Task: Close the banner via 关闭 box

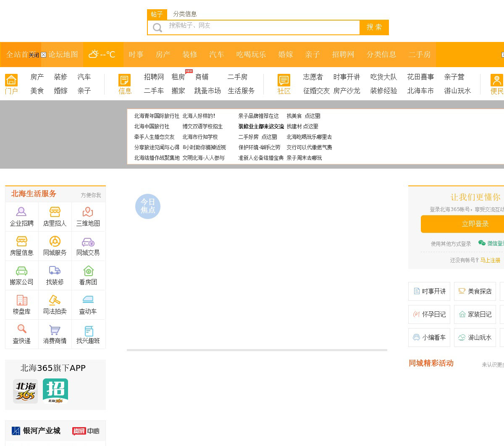Action: [x=43, y=55]
